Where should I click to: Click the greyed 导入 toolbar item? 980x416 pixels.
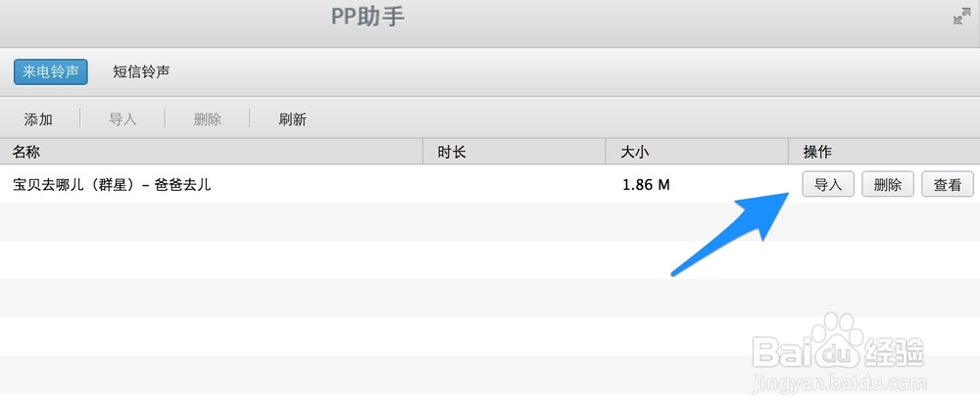click(x=122, y=119)
